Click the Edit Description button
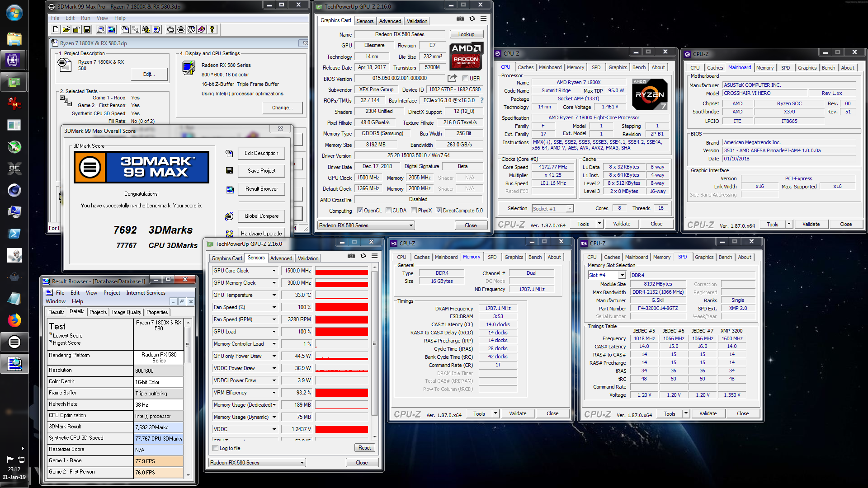 pos(261,153)
